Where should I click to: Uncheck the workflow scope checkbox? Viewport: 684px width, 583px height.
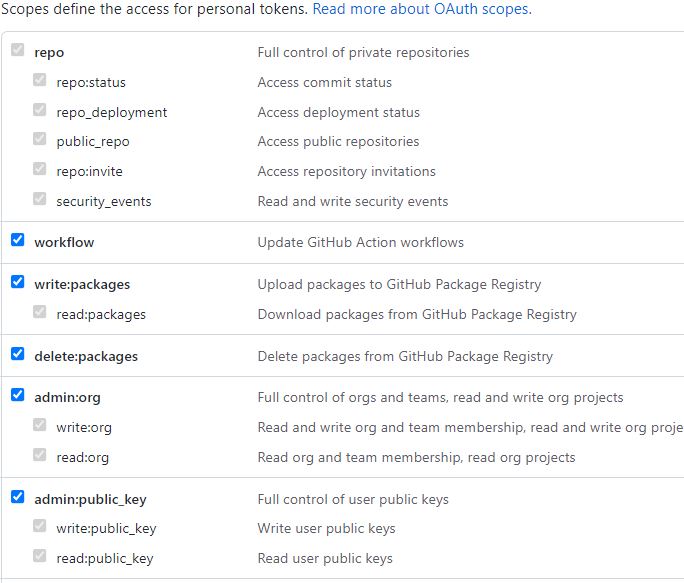tap(17, 240)
